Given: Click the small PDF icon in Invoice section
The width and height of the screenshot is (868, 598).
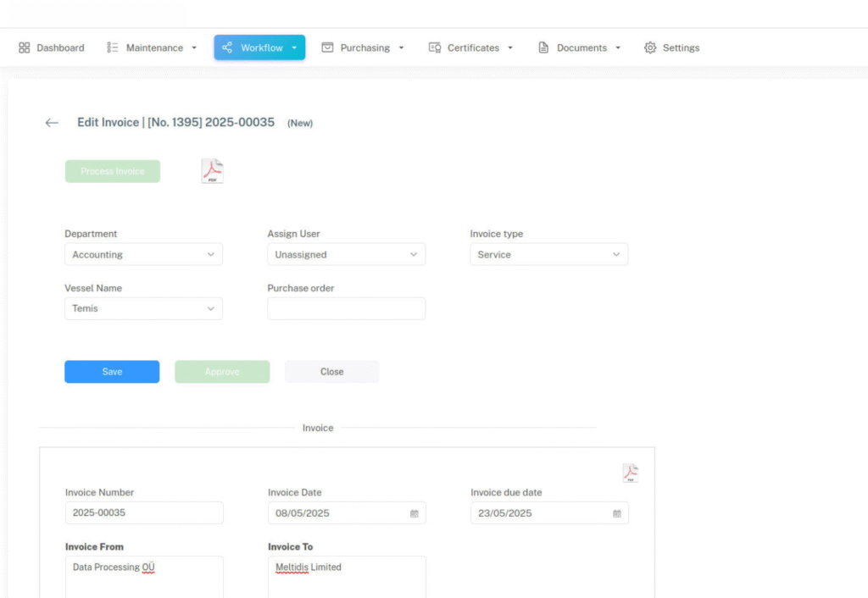Looking at the screenshot, I should pyautogui.click(x=630, y=473).
